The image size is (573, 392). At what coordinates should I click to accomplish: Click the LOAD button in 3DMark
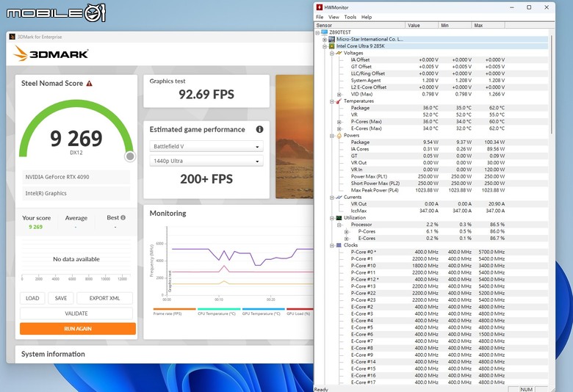pos(32,298)
